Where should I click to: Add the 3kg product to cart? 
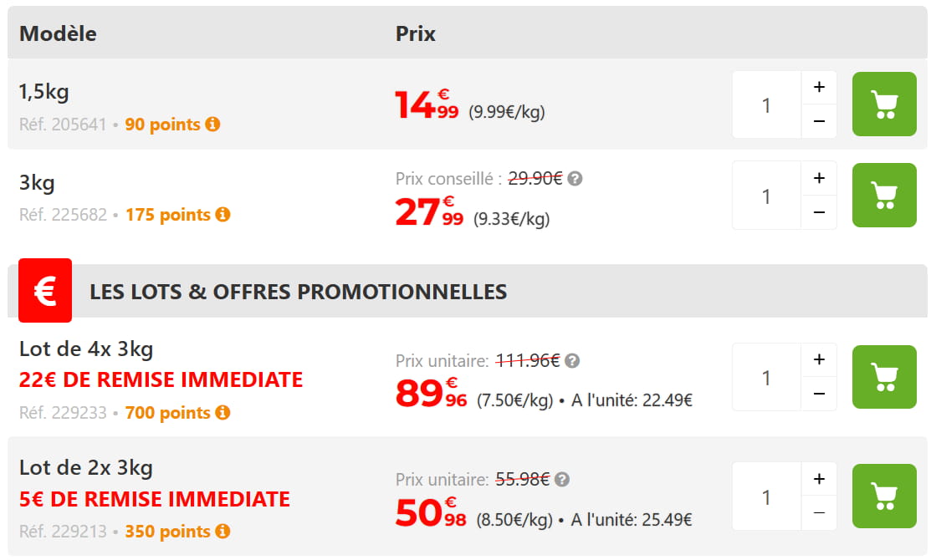point(883,195)
